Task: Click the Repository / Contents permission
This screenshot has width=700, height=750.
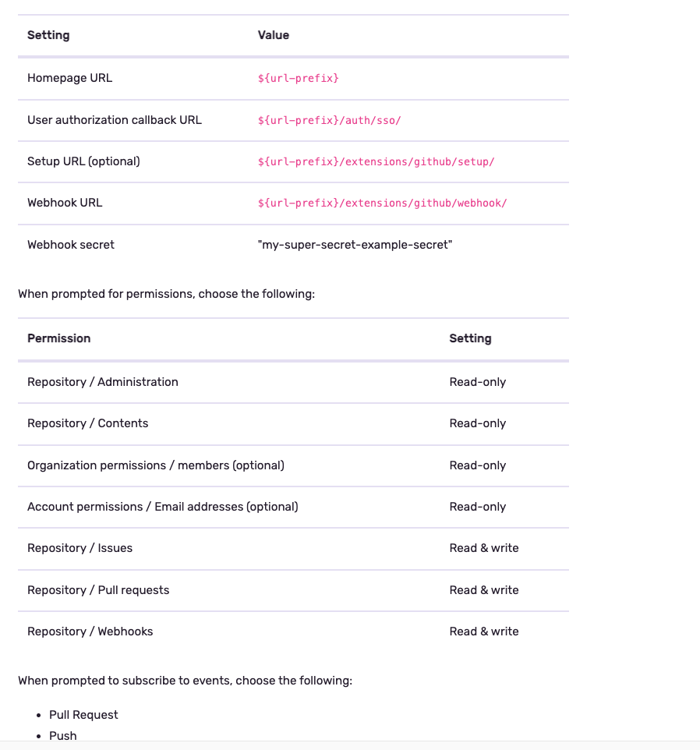Action: click(87, 423)
